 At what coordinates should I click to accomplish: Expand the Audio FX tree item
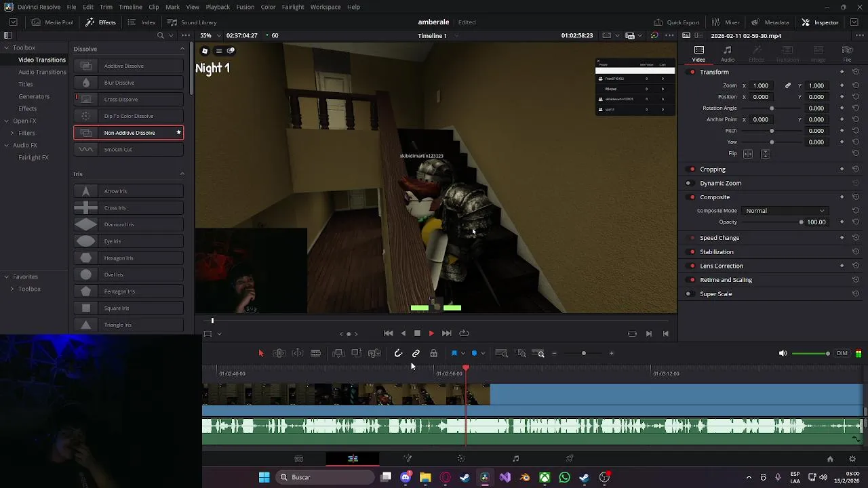6,145
